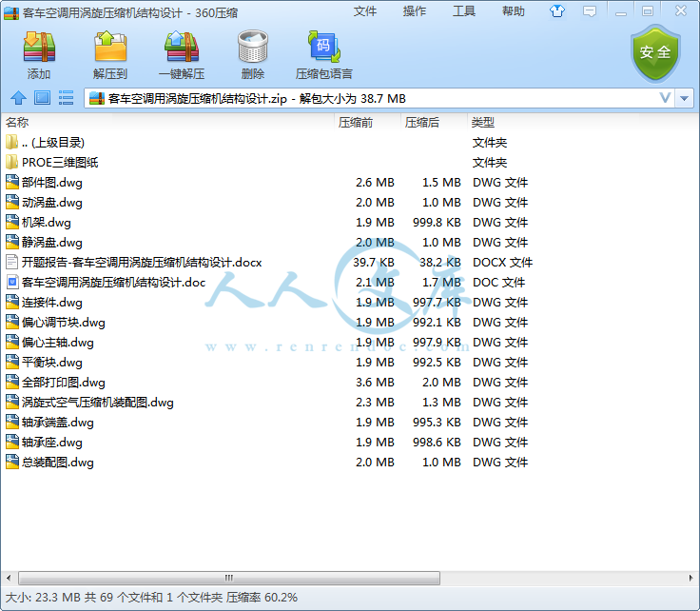Click the 一键解压 (One-click extract) icon
The height and width of the screenshot is (611, 700).
pyautogui.click(x=182, y=47)
